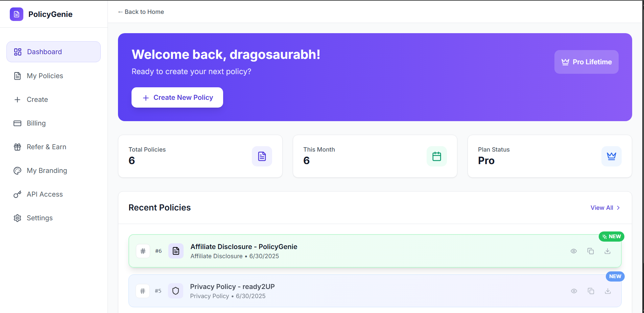
Task: Click the hash icon for policy #5
Action: (x=143, y=291)
